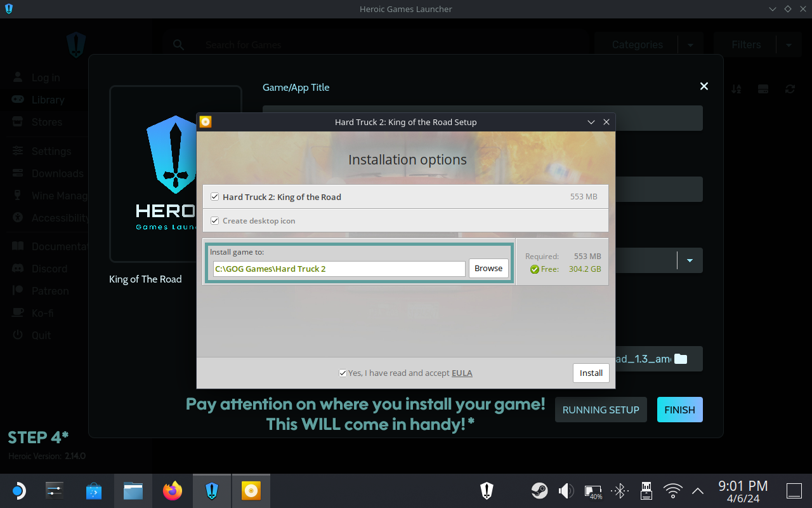Click the GOG installer taskbar icon
This screenshot has width=812, height=508.
tap(251, 491)
